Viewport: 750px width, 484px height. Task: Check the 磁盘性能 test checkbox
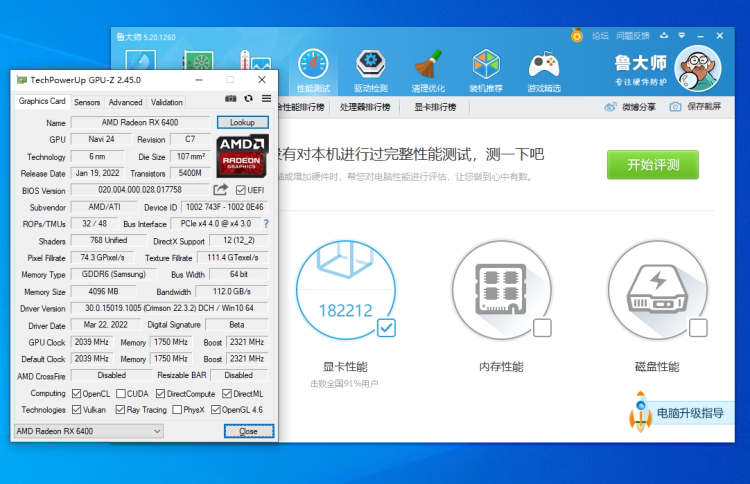[x=698, y=328]
